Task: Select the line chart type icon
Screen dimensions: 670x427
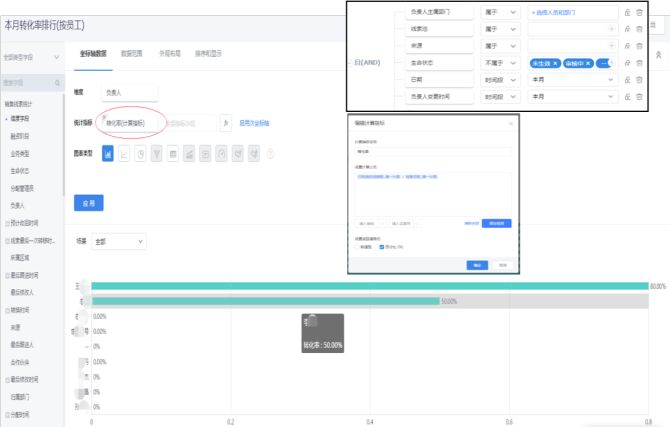Action: [124, 153]
